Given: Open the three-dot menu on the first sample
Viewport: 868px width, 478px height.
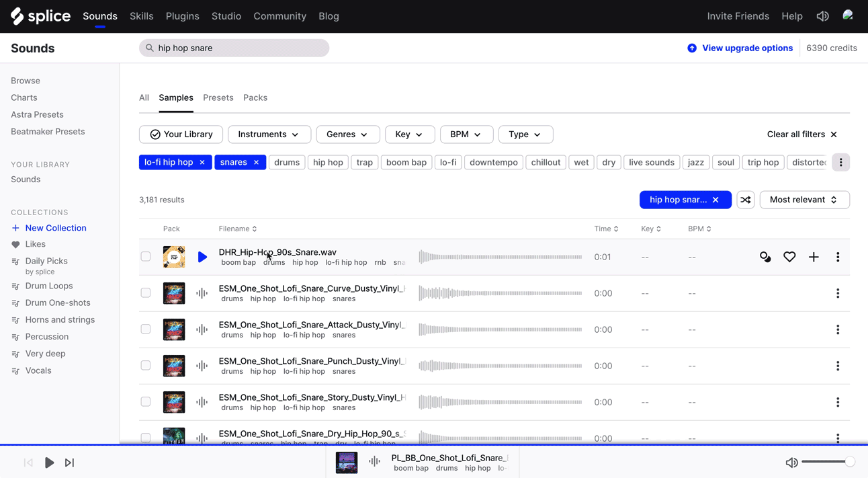Looking at the screenshot, I should (x=838, y=257).
